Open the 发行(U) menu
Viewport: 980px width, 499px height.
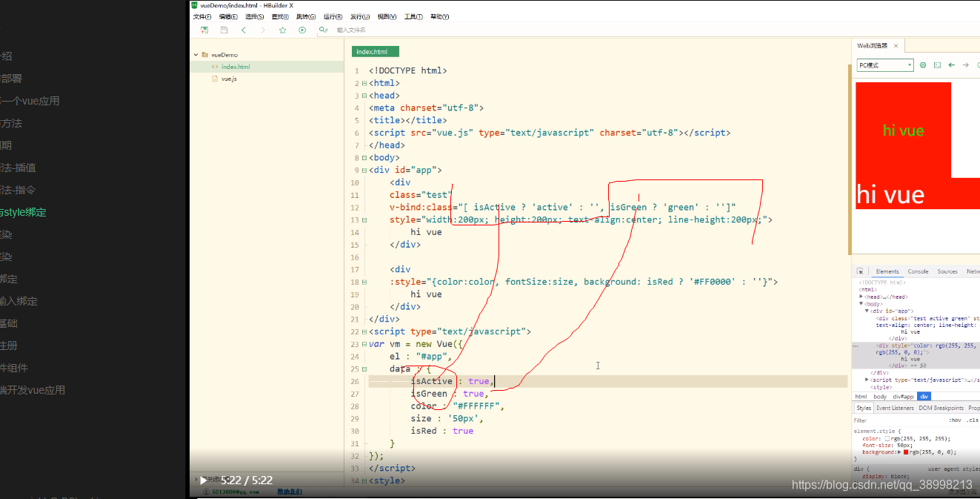360,16
